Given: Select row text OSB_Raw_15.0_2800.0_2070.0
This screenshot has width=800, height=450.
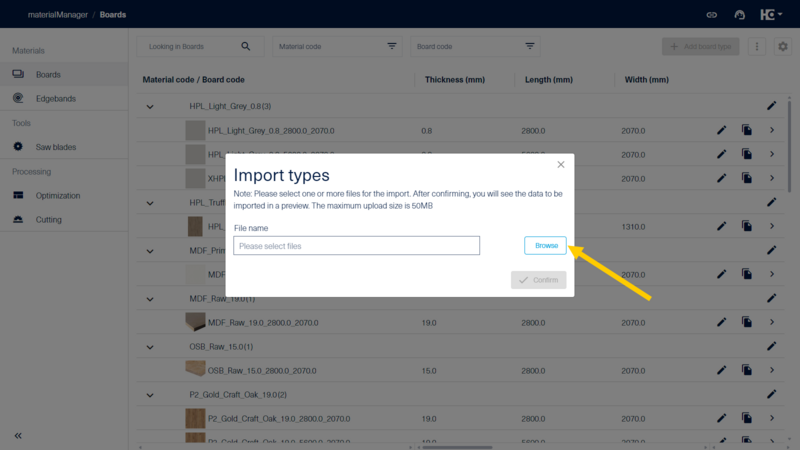Looking at the screenshot, I should point(262,370).
